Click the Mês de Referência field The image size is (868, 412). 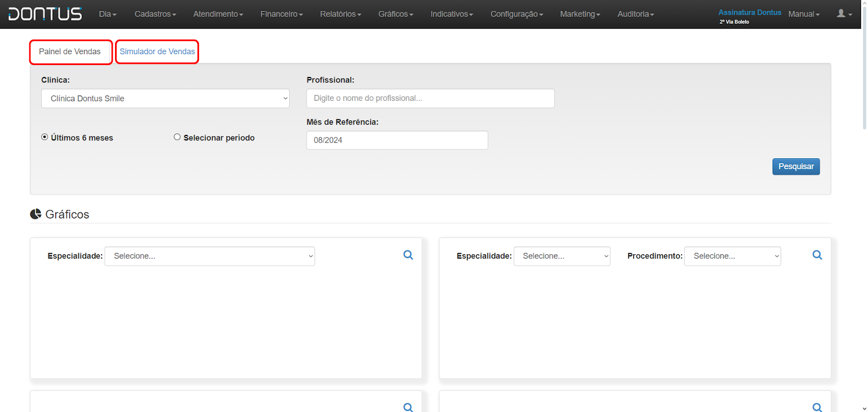point(397,140)
